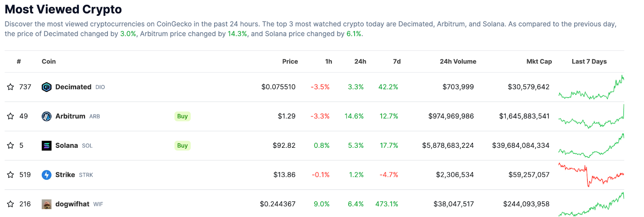Sort by the 24h Volume header
644x217 pixels.
pos(458,62)
